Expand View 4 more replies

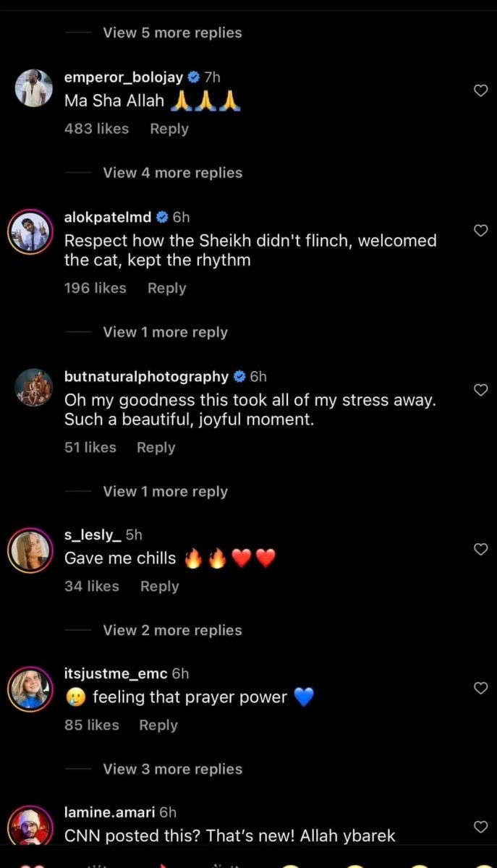point(172,173)
